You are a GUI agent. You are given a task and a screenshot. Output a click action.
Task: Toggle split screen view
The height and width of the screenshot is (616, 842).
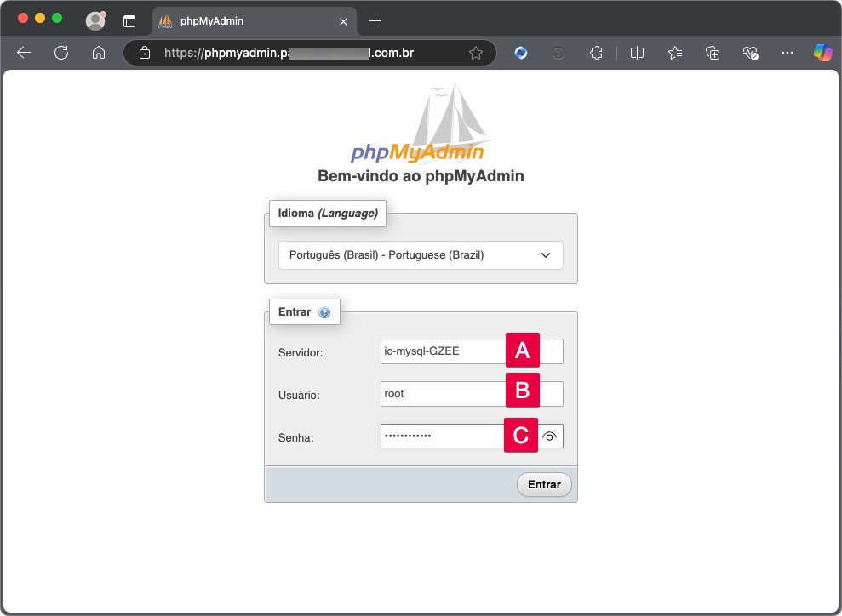tap(637, 53)
